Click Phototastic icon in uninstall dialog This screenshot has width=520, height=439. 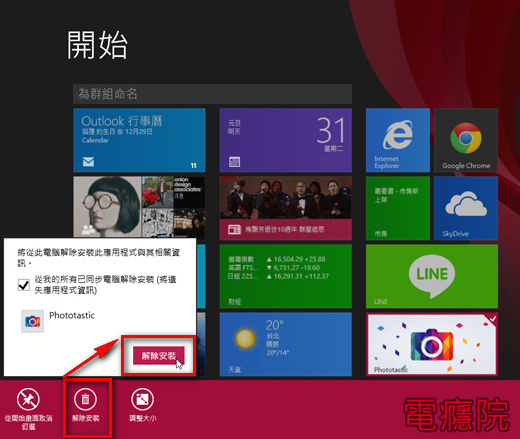click(32, 321)
